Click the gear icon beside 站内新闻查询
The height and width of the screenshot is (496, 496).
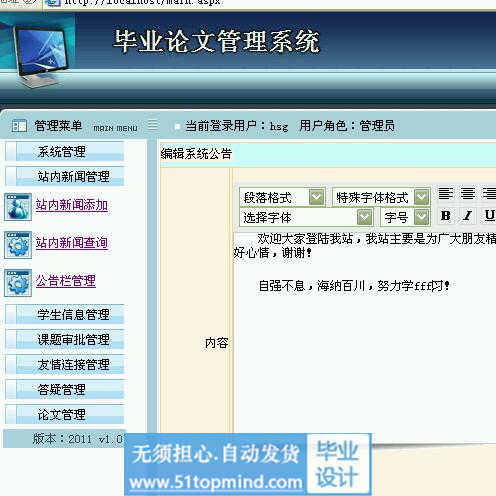18,245
